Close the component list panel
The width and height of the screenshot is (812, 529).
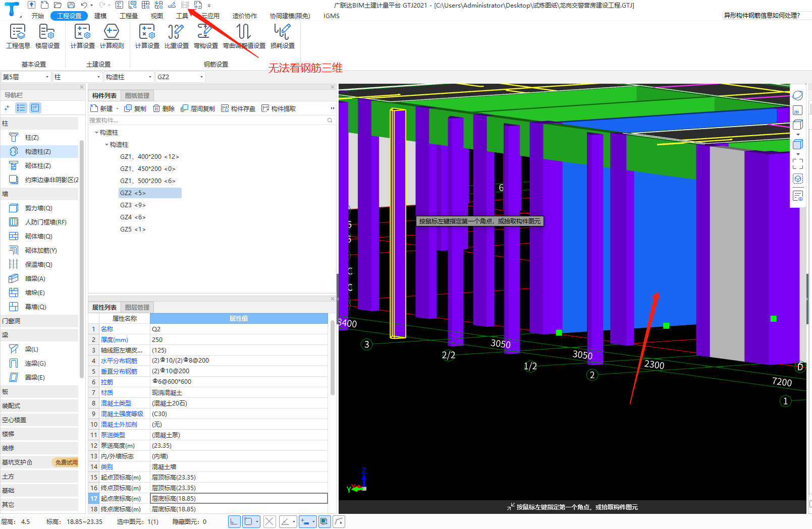(x=333, y=87)
